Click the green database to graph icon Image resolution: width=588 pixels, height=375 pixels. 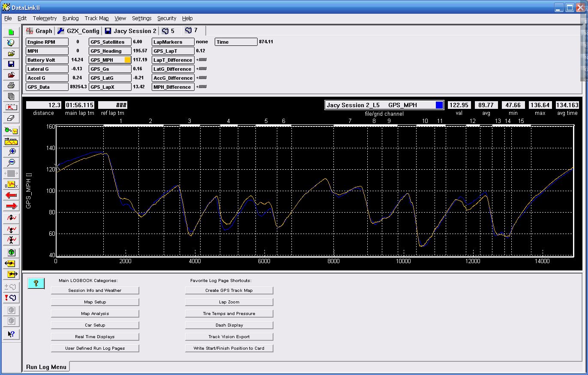pos(11,130)
